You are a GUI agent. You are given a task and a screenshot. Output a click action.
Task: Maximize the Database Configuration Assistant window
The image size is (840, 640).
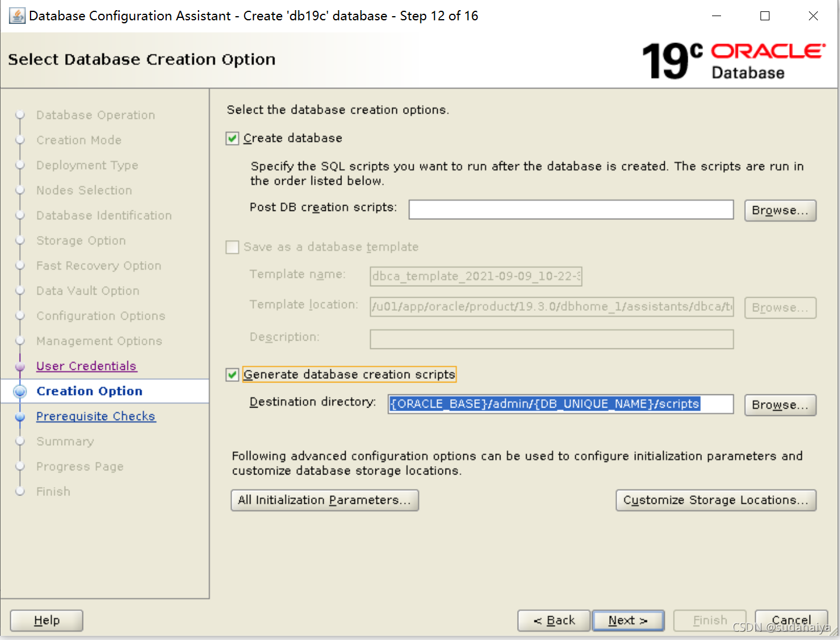[765, 16]
